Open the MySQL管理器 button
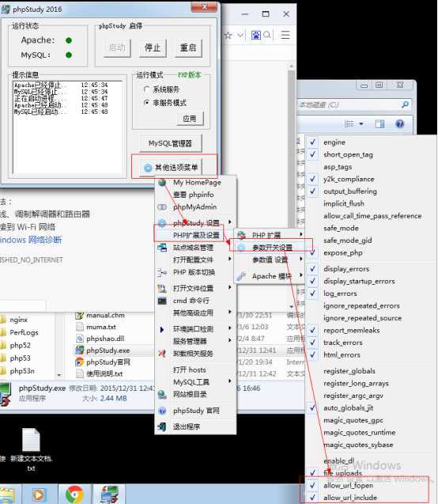This screenshot has width=438, height=504. click(171, 143)
